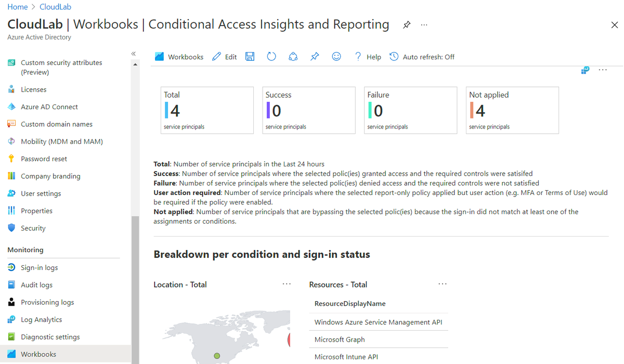Click the Properties sidebar icon
The height and width of the screenshot is (364, 624).
[x=11, y=211]
